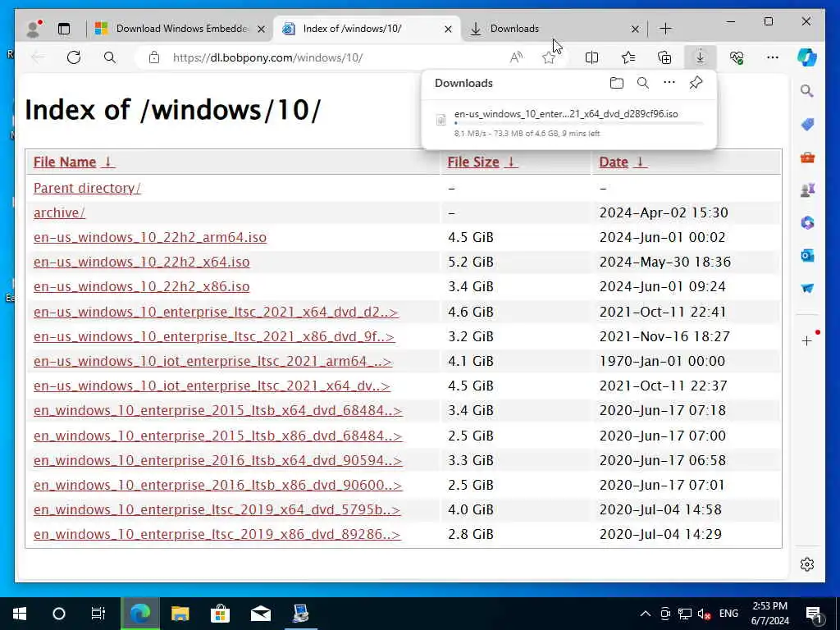
Task: Launch the Copilot sidebar icon
Action: (x=807, y=57)
